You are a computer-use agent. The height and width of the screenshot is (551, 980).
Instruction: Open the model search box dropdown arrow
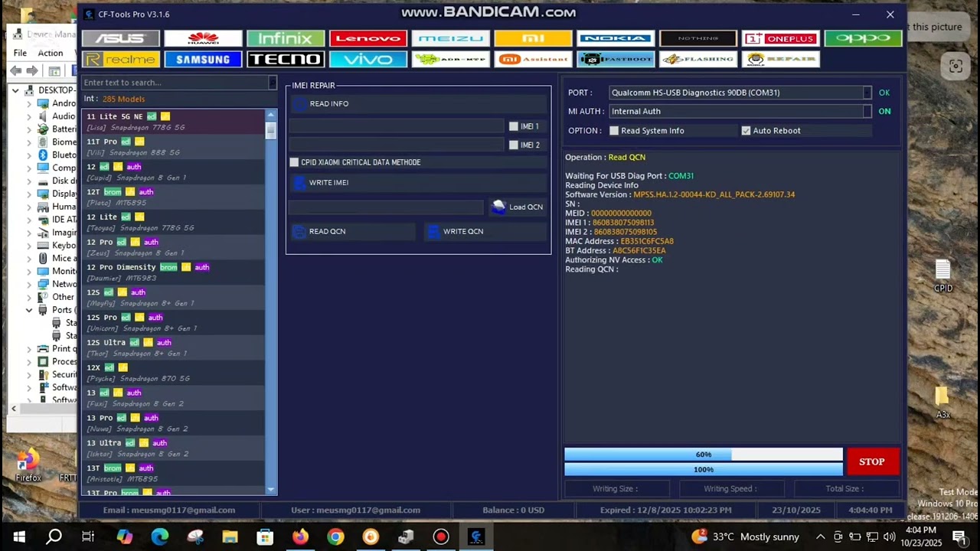[x=273, y=83]
